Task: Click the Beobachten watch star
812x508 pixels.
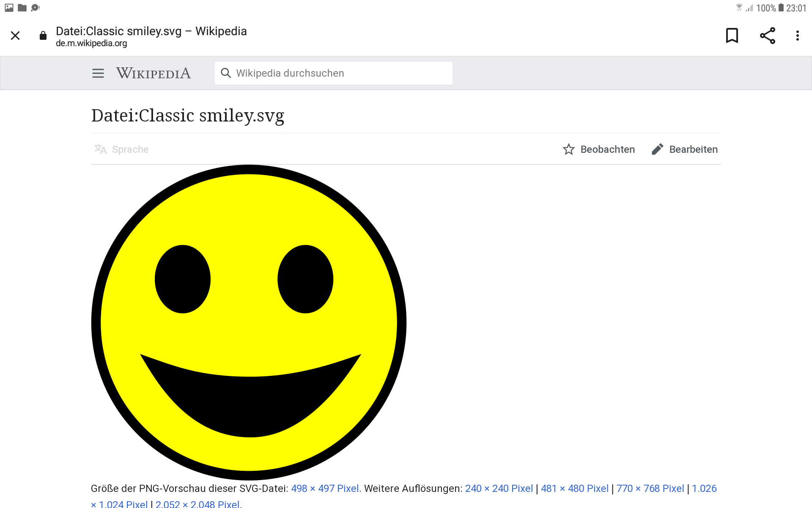Action: pos(599,149)
